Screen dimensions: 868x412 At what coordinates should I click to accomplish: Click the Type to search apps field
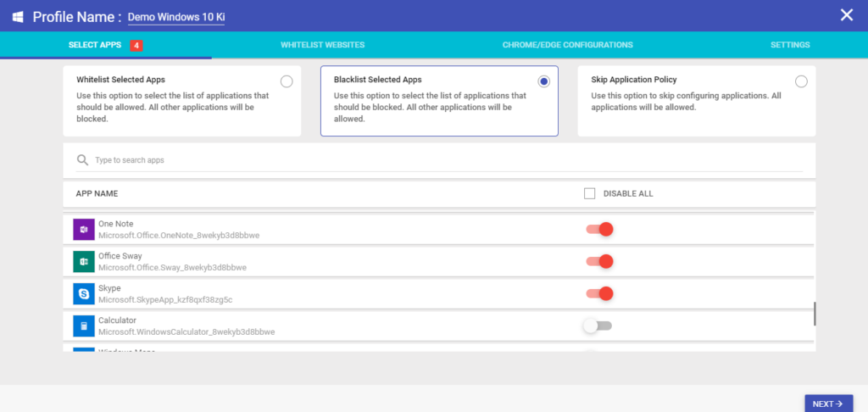pos(439,160)
